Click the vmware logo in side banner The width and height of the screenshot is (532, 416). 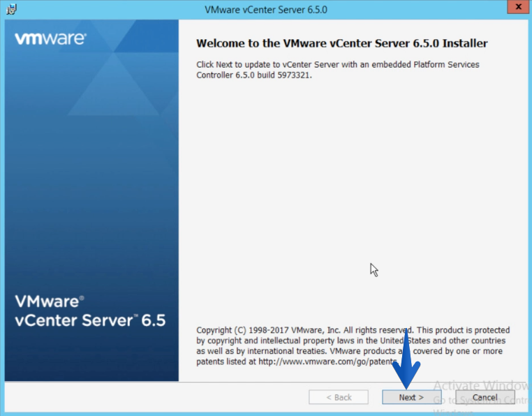click(50, 38)
